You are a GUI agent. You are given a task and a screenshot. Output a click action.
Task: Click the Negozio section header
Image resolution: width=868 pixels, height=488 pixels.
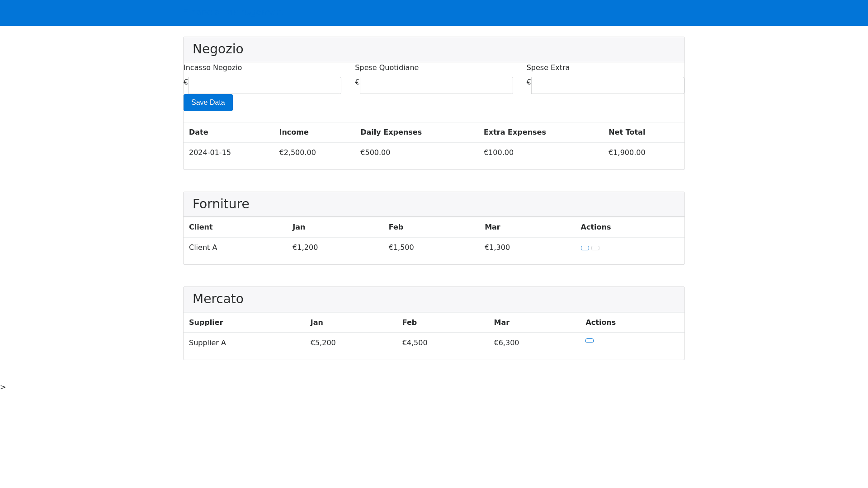point(218,49)
